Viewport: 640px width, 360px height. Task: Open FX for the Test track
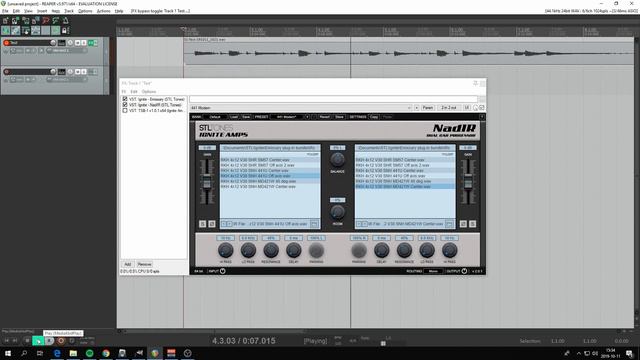click(91, 43)
